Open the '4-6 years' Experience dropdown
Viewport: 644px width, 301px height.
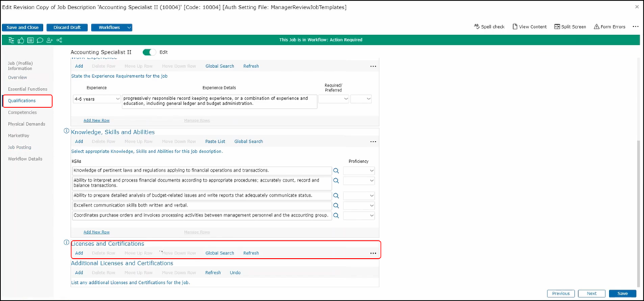pos(97,99)
